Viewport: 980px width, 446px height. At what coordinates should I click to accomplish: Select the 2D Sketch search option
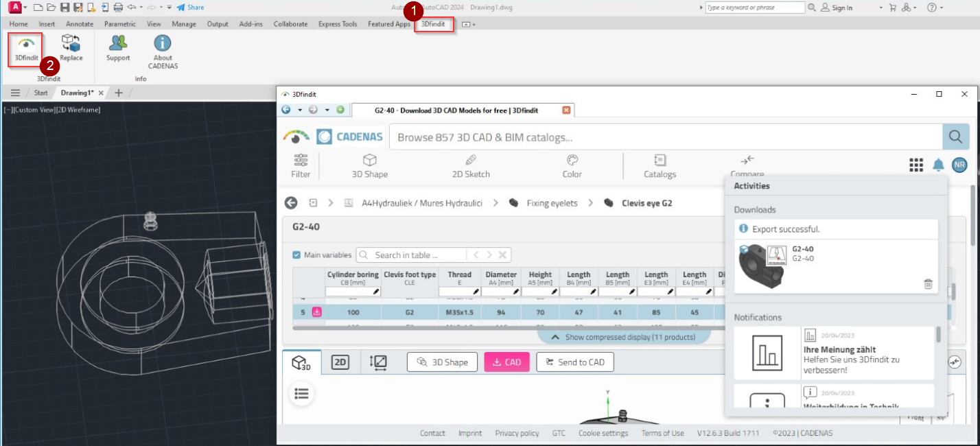pos(471,166)
